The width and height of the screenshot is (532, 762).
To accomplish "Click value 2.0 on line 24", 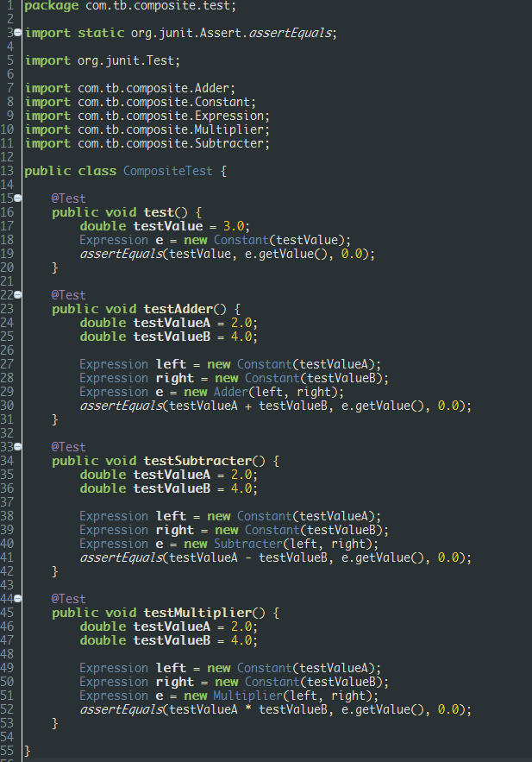I will (x=241, y=323).
